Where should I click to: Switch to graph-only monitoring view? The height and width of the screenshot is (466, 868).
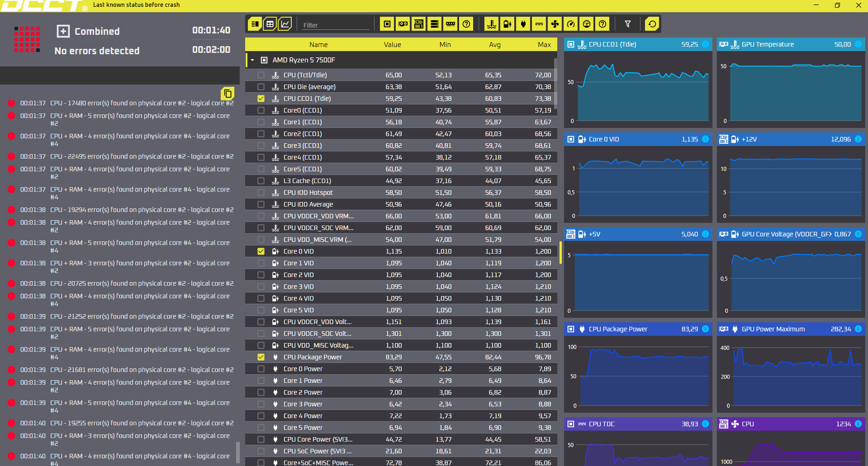(285, 24)
